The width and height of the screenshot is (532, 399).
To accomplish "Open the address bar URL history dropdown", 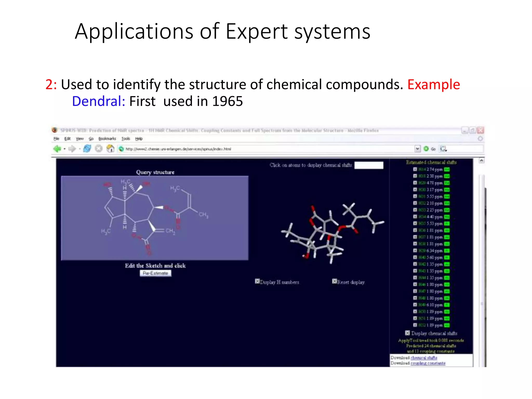I will (417, 149).
